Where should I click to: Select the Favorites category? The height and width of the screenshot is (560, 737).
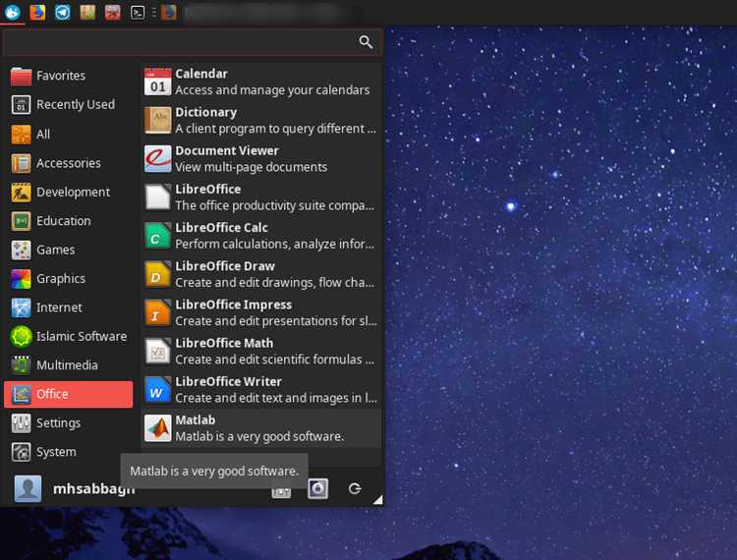[69, 76]
